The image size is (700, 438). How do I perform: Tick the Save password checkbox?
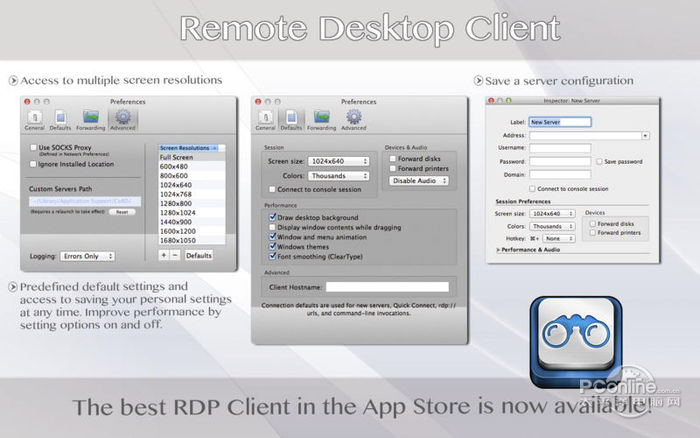pyautogui.click(x=598, y=161)
